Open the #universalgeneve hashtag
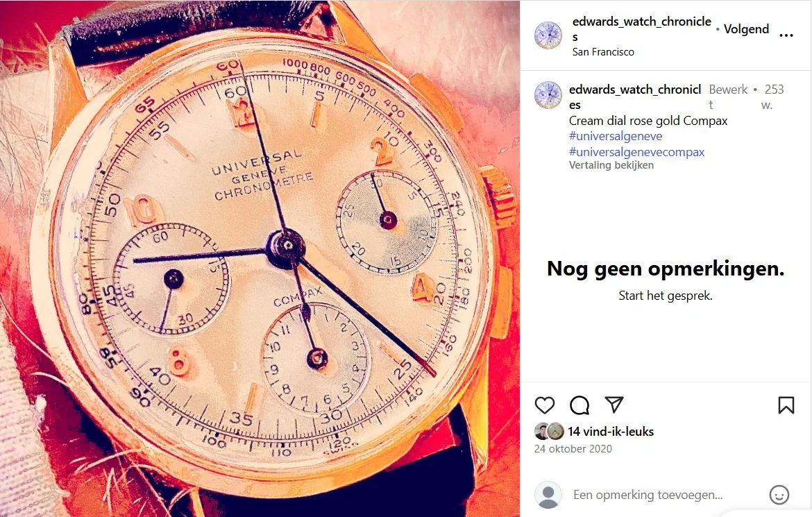 pyautogui.click(x=615, y=136)
